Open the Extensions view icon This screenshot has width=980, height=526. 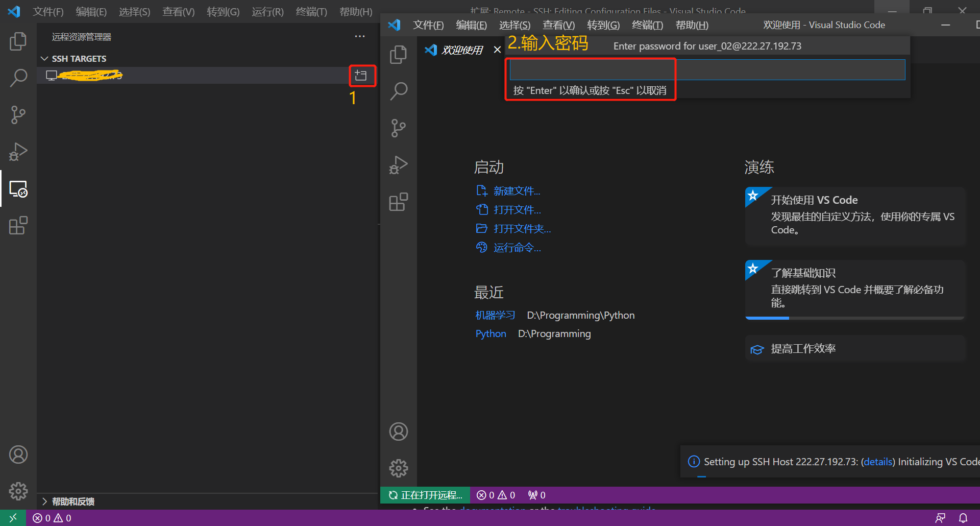coord(18,225)
